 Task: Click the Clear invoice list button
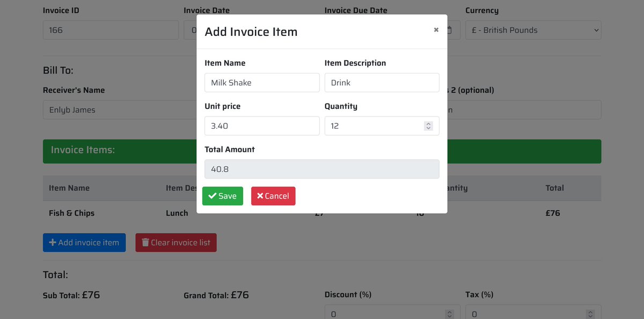click(176, 242)
